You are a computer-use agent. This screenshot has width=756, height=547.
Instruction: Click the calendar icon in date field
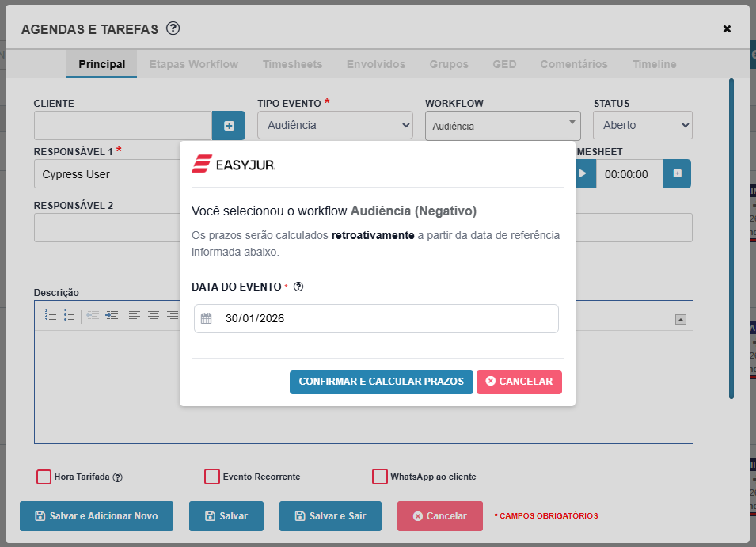[207, 319]
